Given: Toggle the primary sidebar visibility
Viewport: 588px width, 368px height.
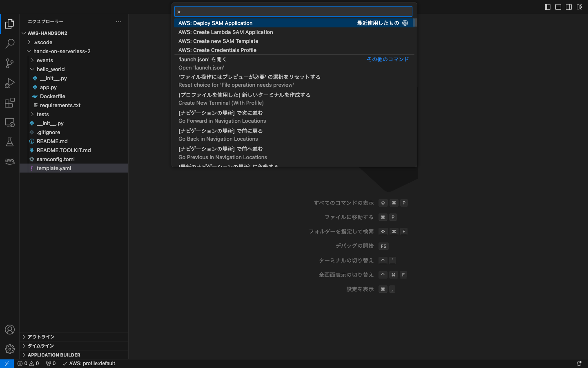Looking at the screenshot, I should (547, 7).
